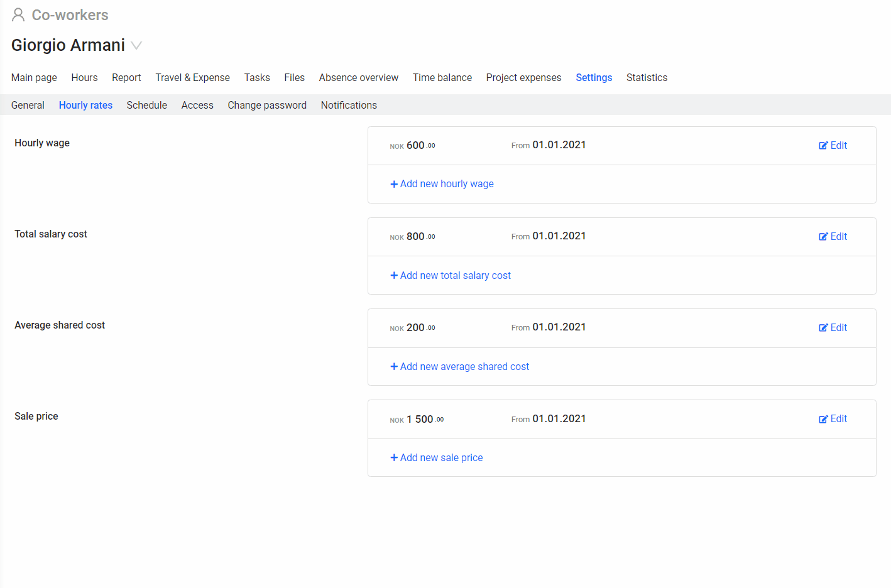Click From 01.01.2021 date in Hourly wage row

549,145
